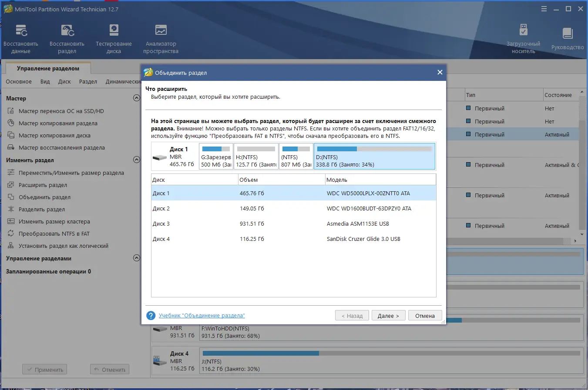Click the right arrow of the horizontal scrollbar
The height and width of the screenshot is (390, 588).
(x=575, y=241)
